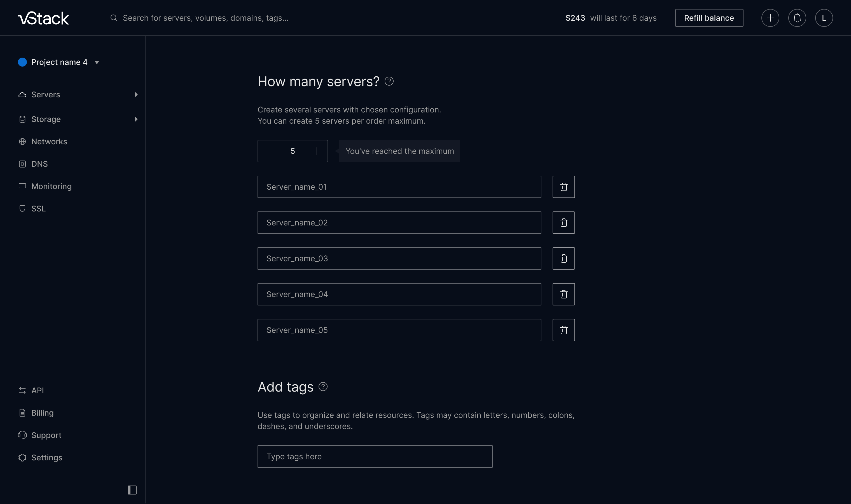851x504 pixels.
Task: Collapse the sidebar panel toggle
Action: coord(132,490)
